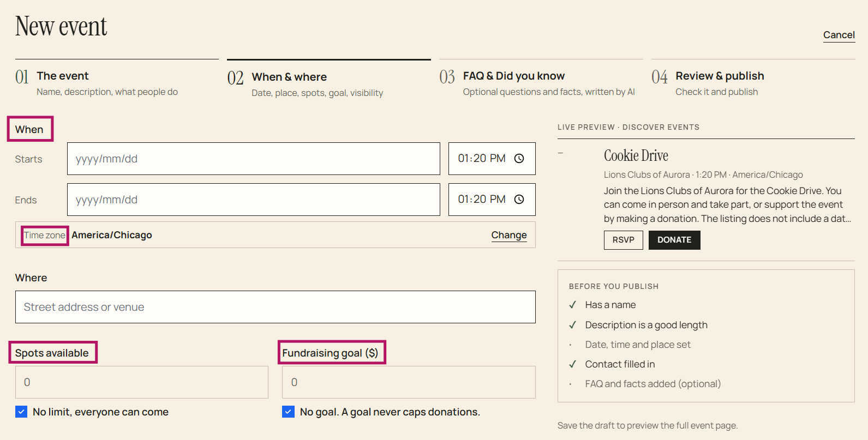Image resolution: width=868 pixels, height=440 pixels.
Task: Click the Street address or venue field
Action: (x=276, y=307)
